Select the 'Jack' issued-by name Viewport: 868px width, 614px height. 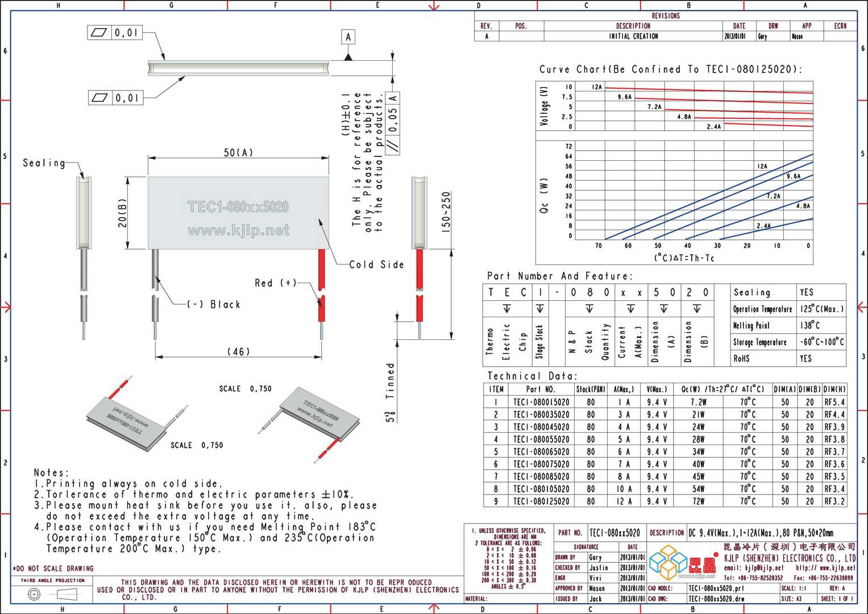595,599
